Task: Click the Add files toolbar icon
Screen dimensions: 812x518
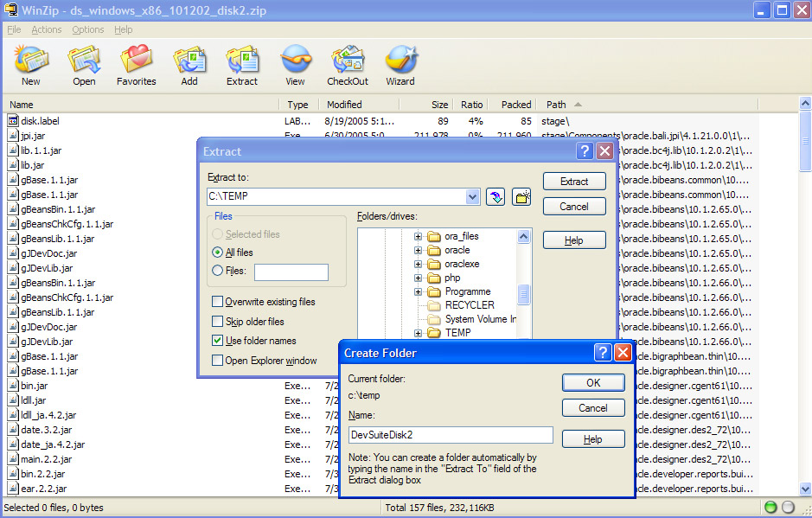Action: coord(189,65)
